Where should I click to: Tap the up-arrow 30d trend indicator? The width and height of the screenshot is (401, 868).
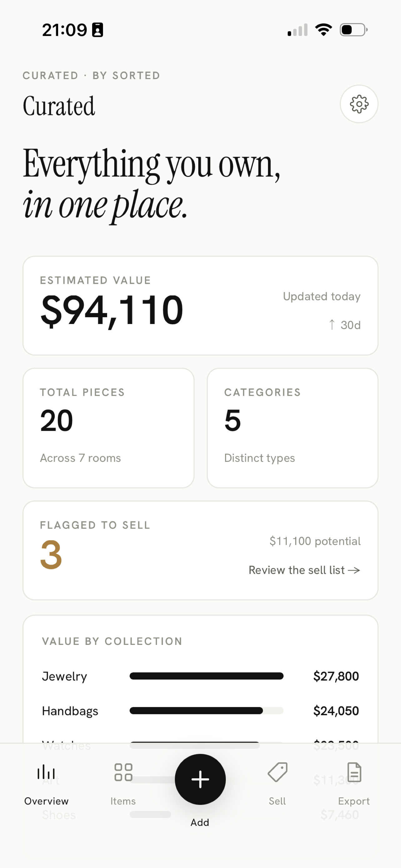[344, 325]
